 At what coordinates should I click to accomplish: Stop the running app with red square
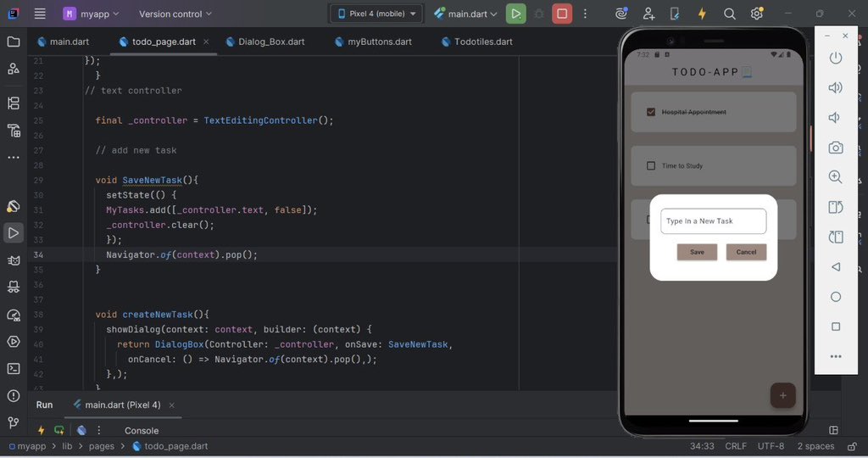(562, 14)
